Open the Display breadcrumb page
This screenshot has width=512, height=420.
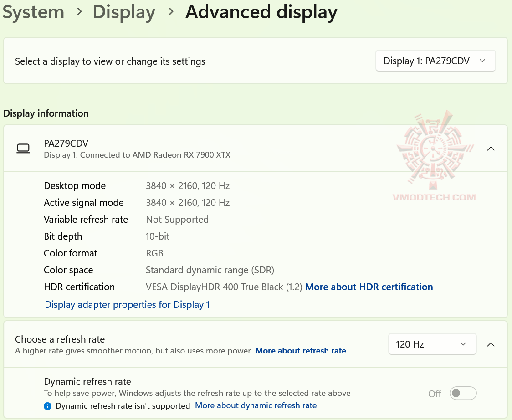[x=124, y=12]
